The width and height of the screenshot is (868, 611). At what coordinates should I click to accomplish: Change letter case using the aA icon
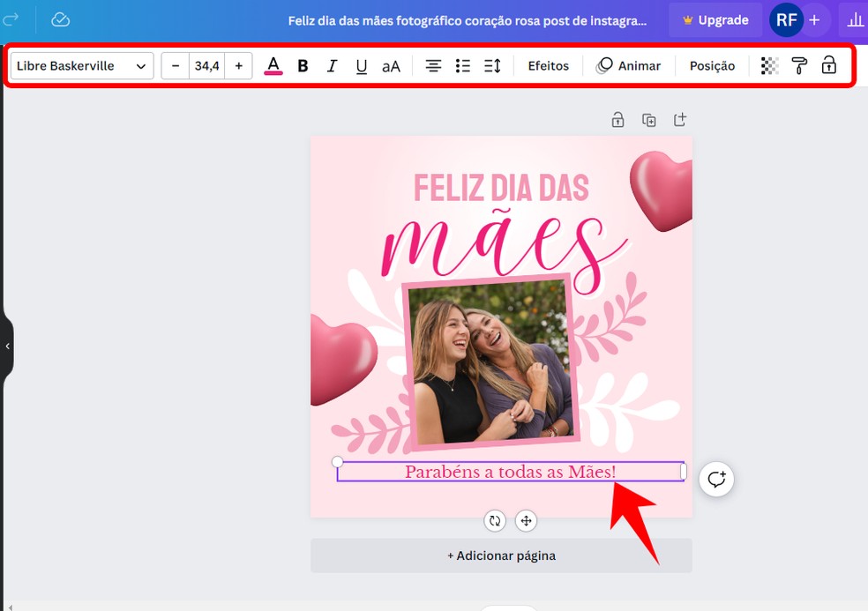[391, 65]
